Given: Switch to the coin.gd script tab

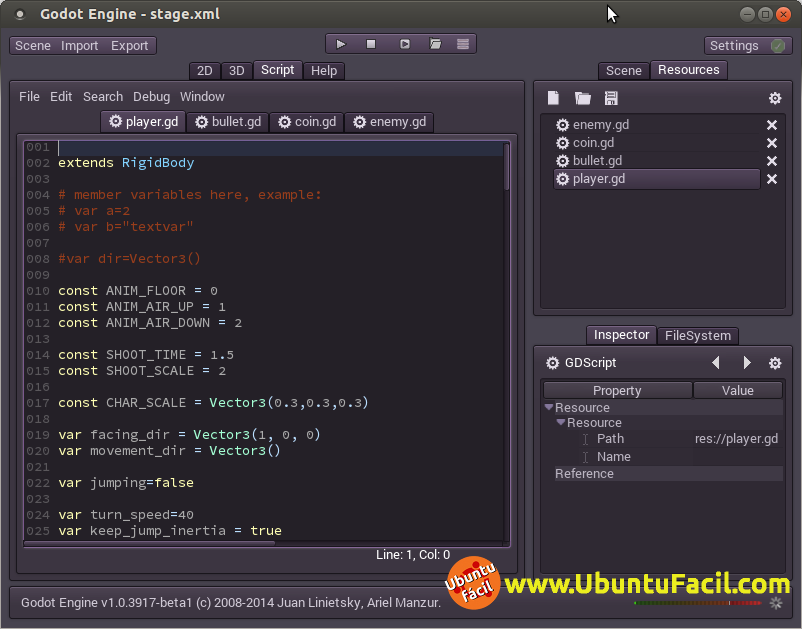Looking at the screenshot, I should (x=307, y=122).
